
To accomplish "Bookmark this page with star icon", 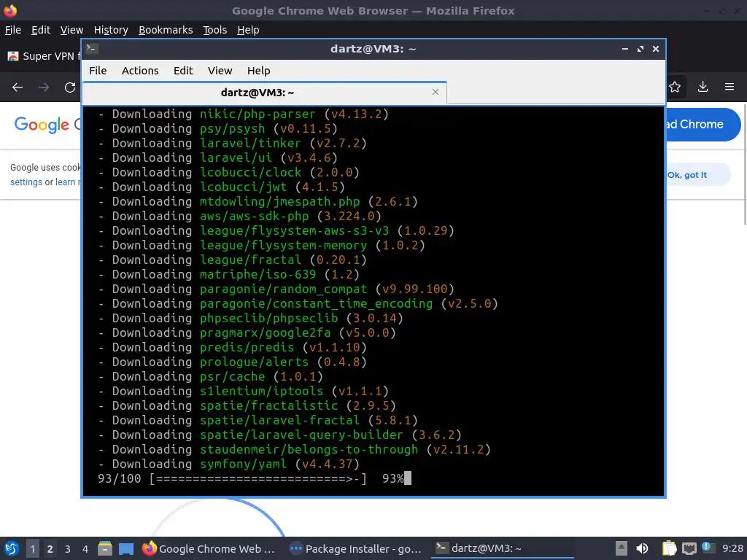I will tap(675, 87).
